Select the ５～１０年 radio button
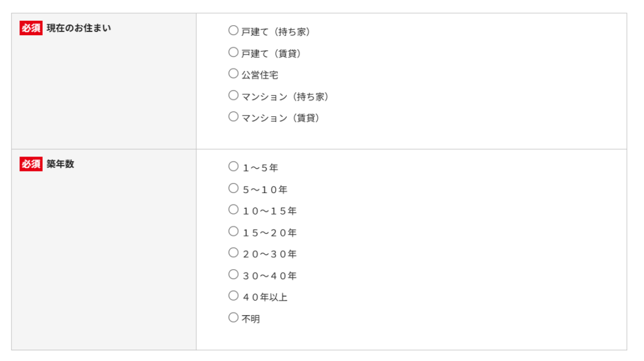Viewport: 644px width, 361px height. pos(233,188)
